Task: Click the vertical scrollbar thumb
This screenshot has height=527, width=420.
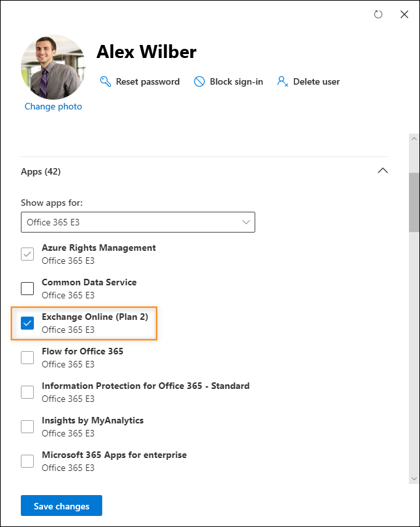Action: point(414,203)
